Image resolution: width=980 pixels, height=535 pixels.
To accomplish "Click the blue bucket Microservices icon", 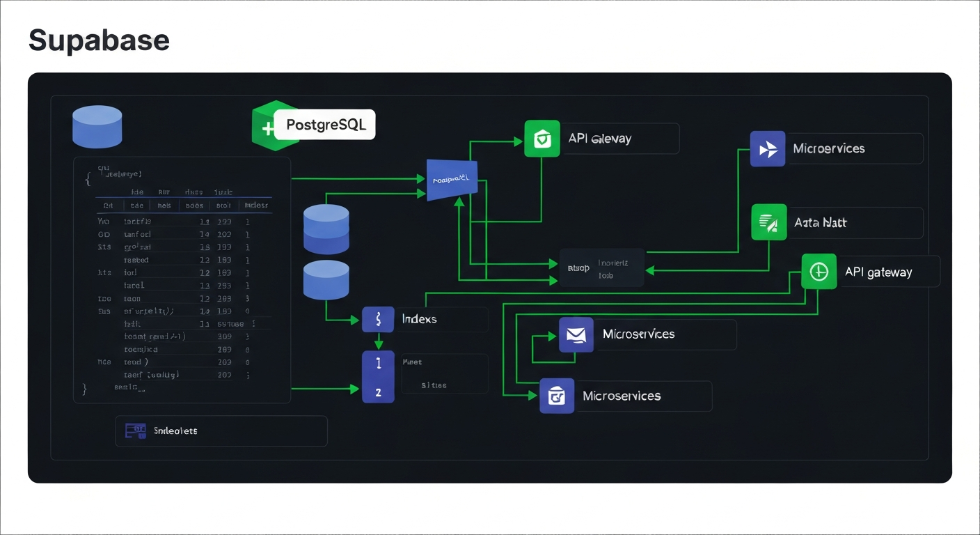I will (557, 396).
